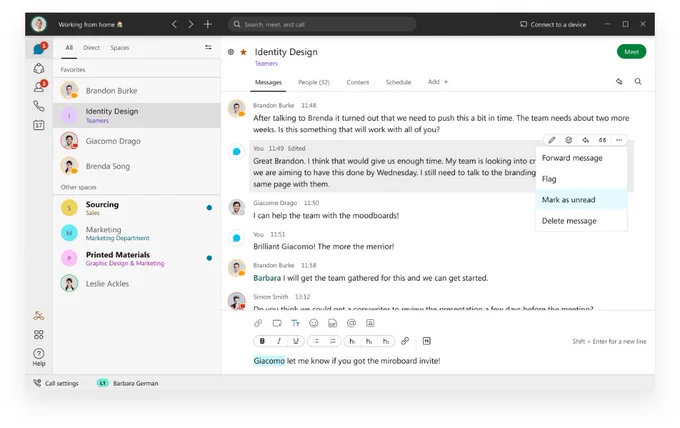Image resolution: width=680 pixels, height=428 pixels.
Task: Toggle italic formatting
Action: [279, 341]
